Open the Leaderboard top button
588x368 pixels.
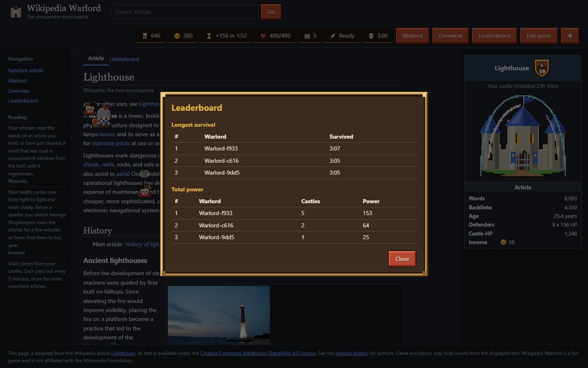point(494,36)
